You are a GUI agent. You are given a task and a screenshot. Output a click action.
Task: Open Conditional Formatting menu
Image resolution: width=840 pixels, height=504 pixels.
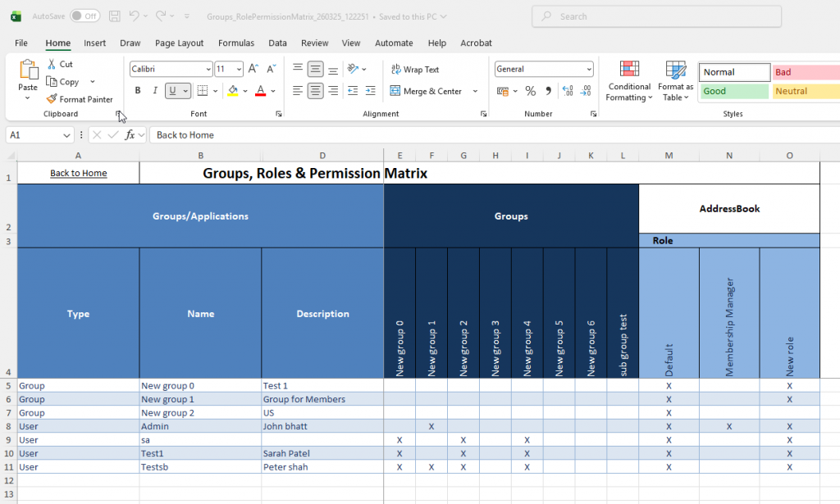pyautogui.click(x=629, y=81)
